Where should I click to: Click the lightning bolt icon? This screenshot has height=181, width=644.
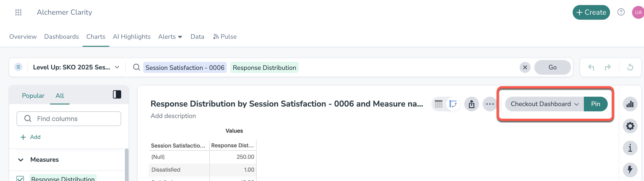point(630,170)
